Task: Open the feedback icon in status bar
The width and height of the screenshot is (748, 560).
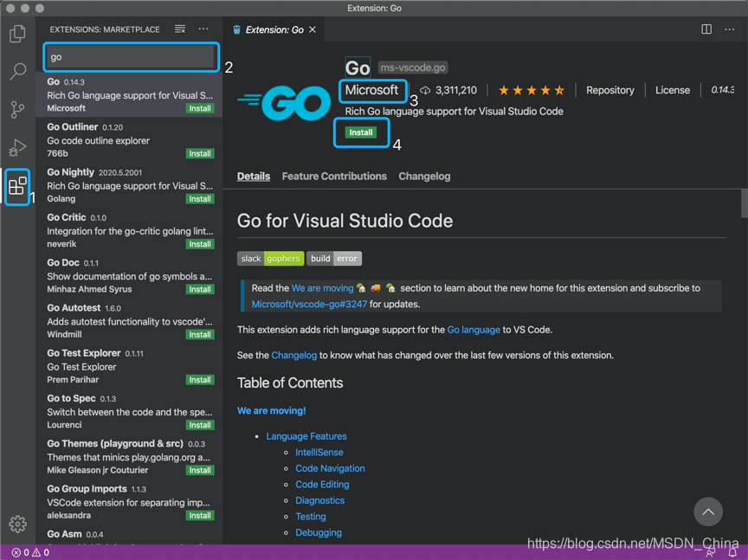Action: pos(710,552)
